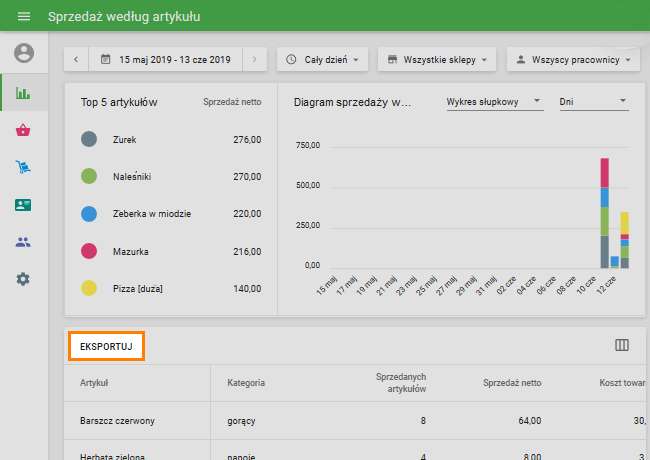Open the employees ID card icon

(23, 204)
